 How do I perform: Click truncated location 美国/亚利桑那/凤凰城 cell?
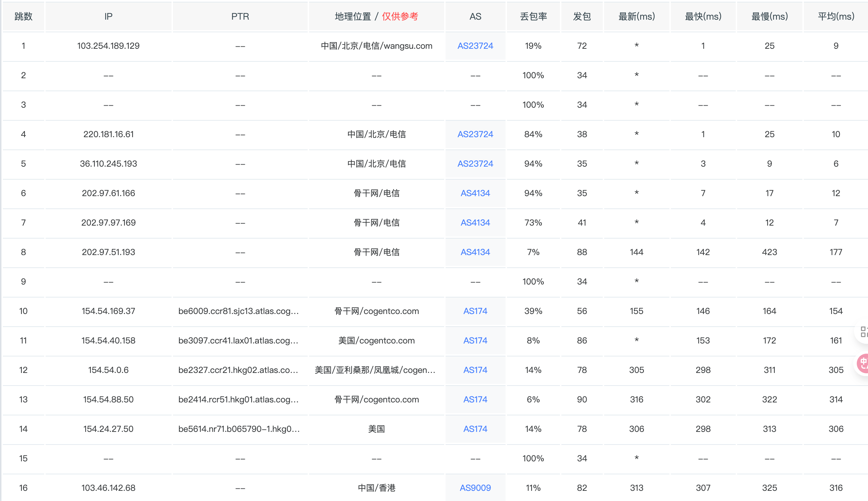[375, 370]
